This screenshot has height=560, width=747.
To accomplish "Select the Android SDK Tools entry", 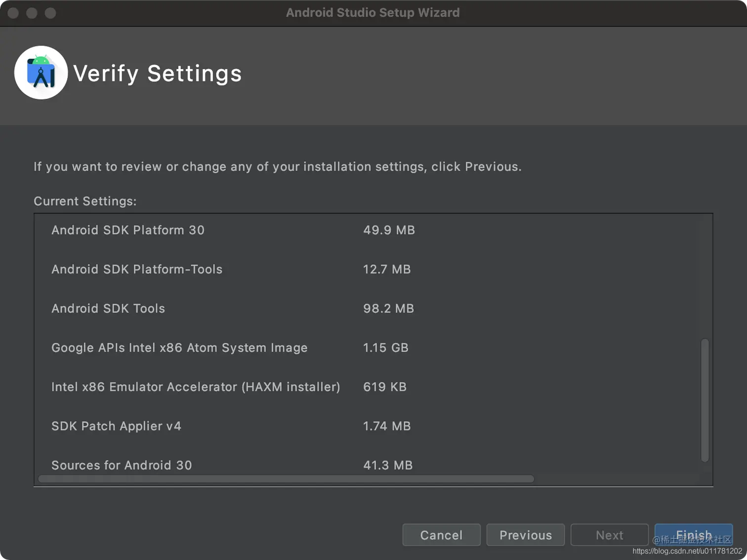I will 108,309.
